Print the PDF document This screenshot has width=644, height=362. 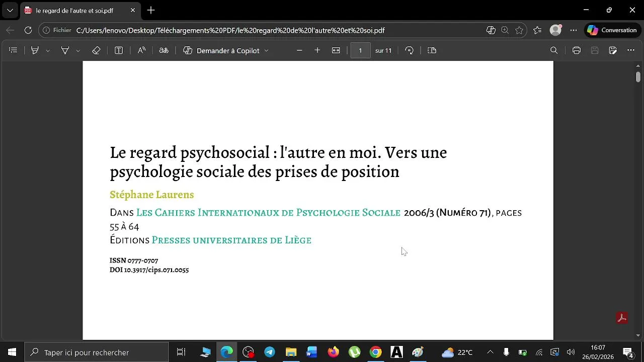coord(577,50)
